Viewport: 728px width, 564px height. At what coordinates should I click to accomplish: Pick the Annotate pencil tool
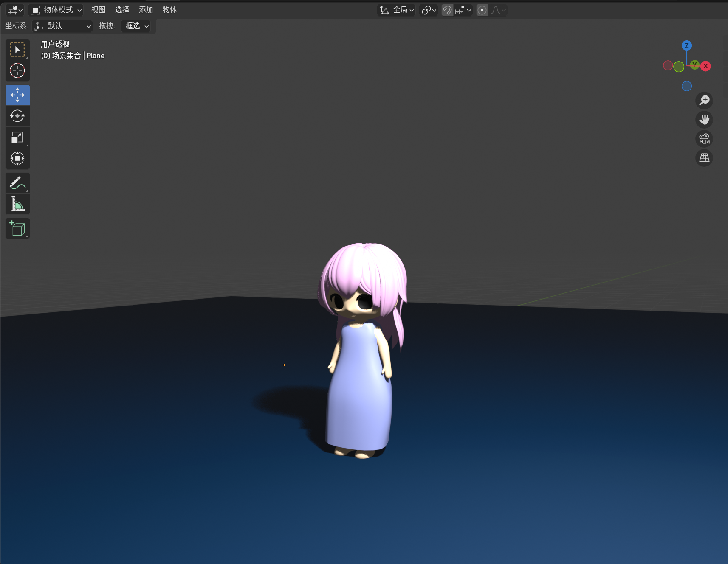click(17, 183)
